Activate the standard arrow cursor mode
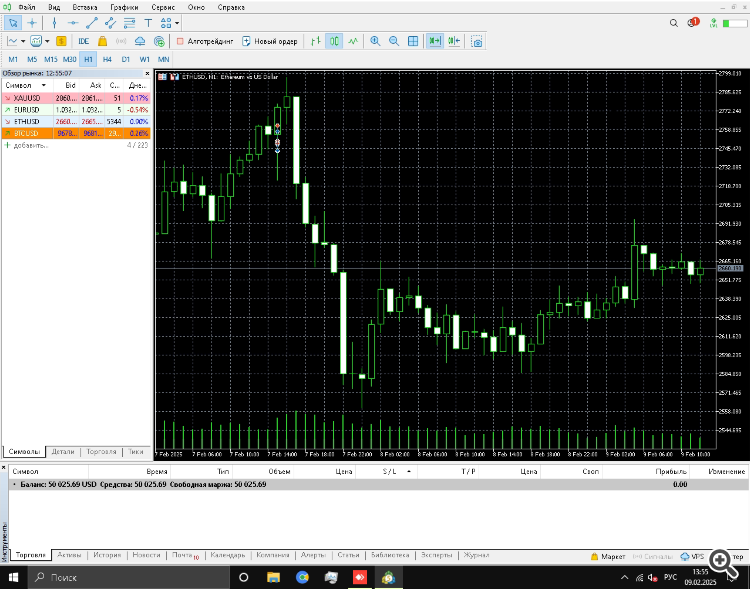Screen dimensions: 750x589 coord(13,22)
